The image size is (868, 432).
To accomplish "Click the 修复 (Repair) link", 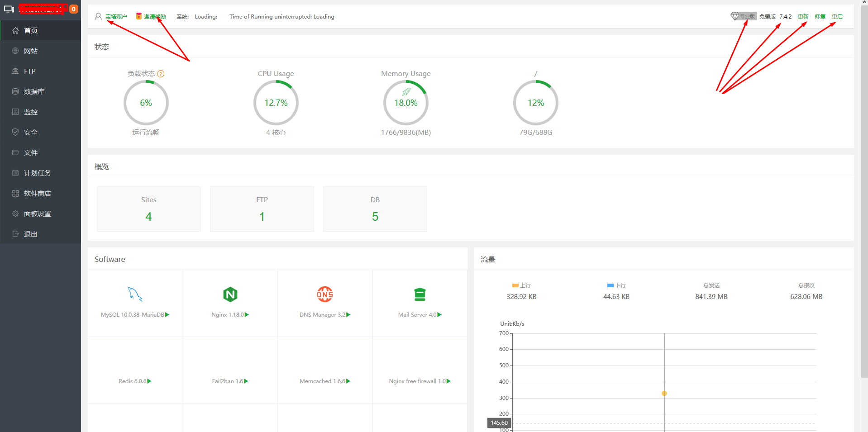I will click(820, 17).
